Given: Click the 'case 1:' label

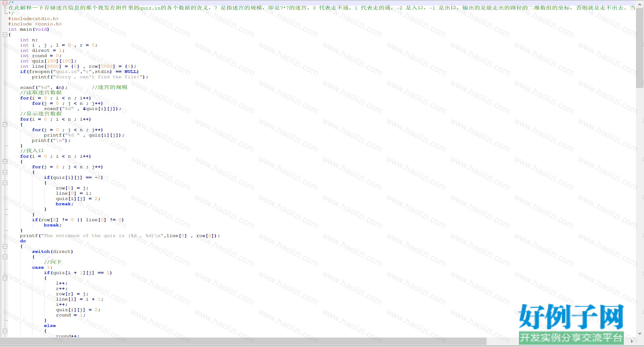Looking at the screenshot, I should [42, 268].
